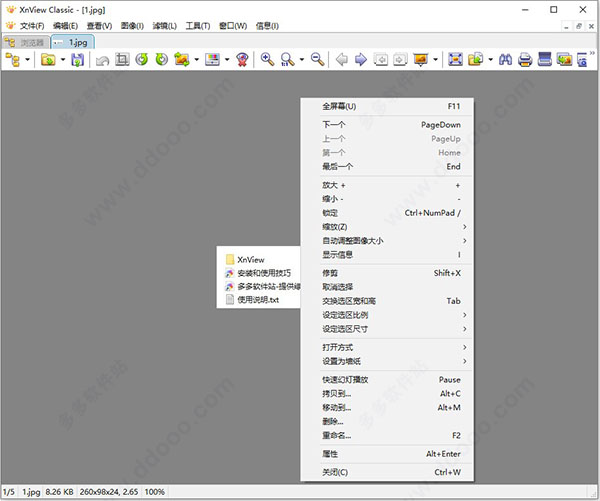This screenshot has height=501, width=600.
Task: Click the next page icon
Action: [400, 60]
